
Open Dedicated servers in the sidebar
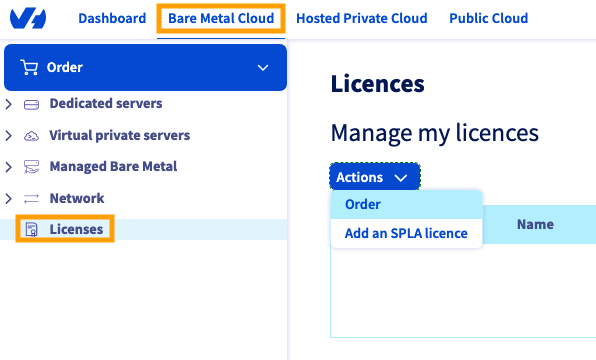click(x=106, y=103)
